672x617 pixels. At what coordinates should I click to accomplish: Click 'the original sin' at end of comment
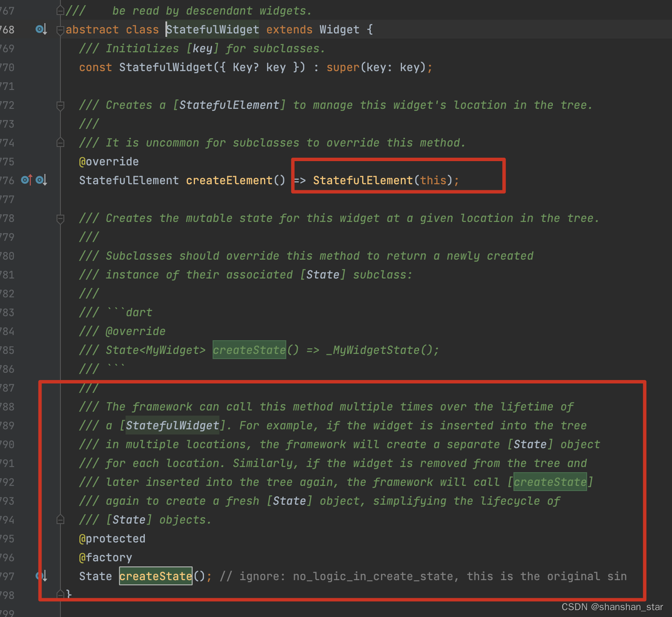point(573,577)
